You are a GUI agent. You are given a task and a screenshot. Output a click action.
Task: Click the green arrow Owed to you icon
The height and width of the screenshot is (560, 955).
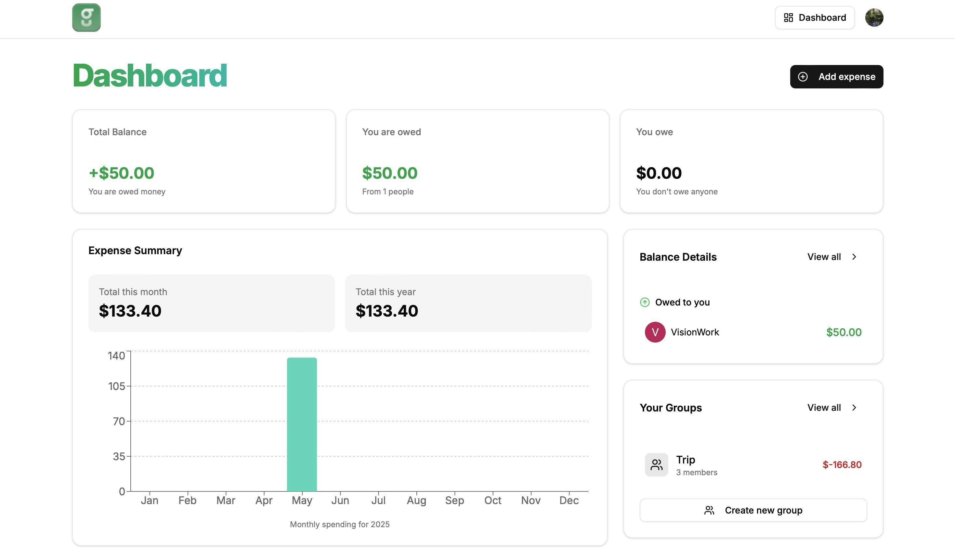(645, 302)
